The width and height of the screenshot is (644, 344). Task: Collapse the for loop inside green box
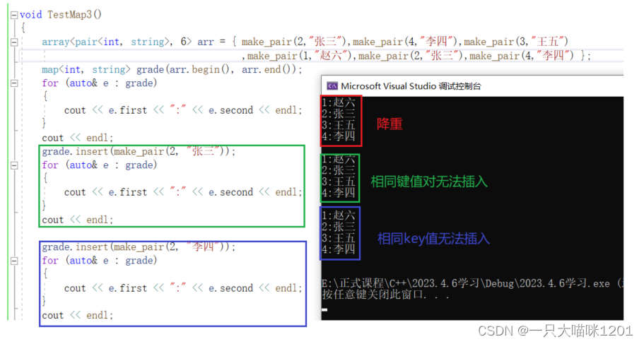point(15,165)
